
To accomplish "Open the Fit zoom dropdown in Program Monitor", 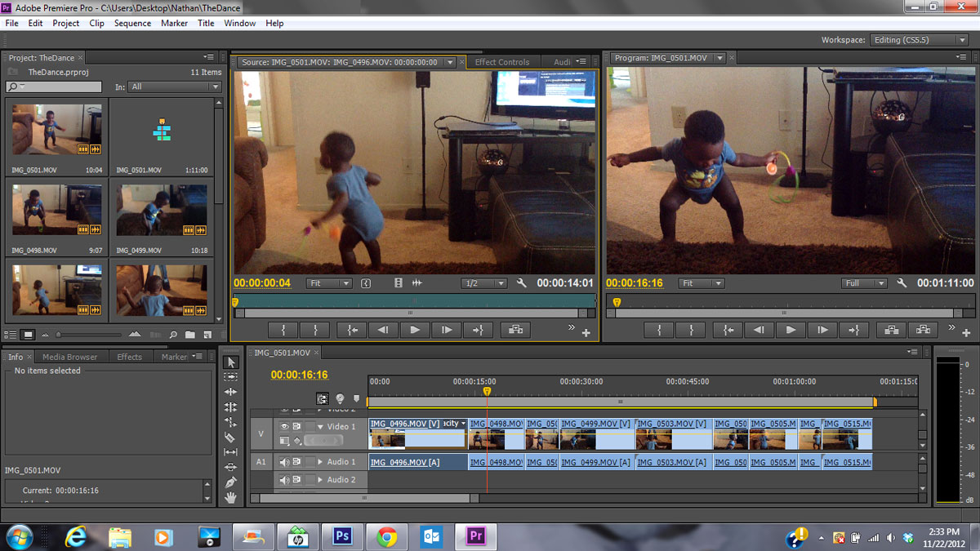I will (x=701, y=282).
